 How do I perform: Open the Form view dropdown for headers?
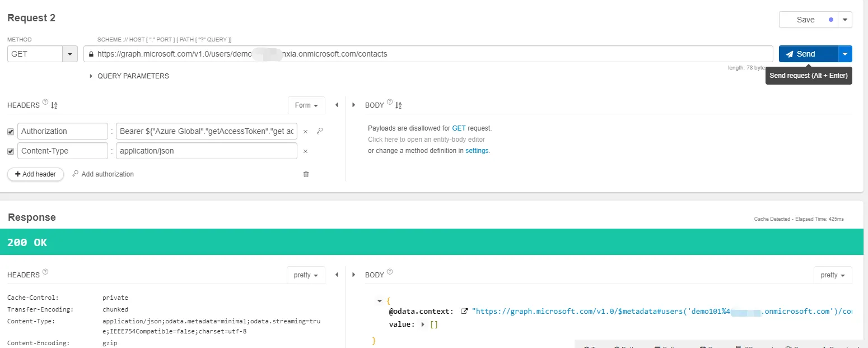click(306, 105)
